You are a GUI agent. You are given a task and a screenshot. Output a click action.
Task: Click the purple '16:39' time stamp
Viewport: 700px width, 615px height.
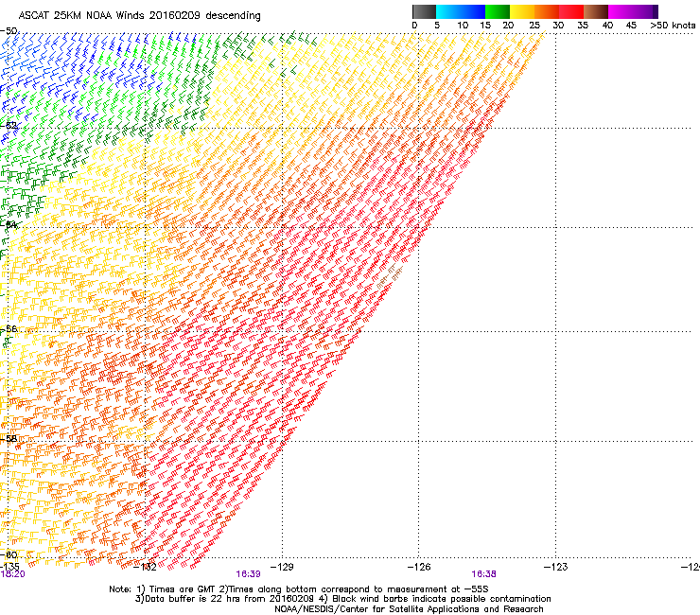point(248,574)
